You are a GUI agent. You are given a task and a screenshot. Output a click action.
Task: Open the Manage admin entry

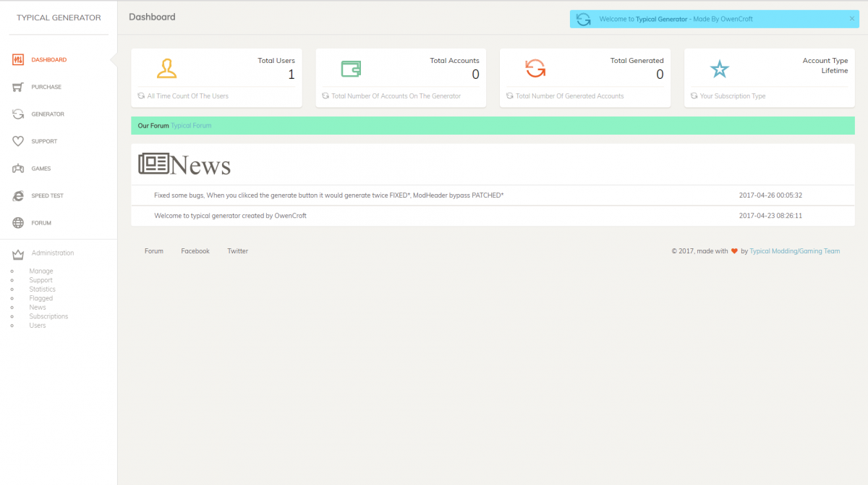[41, 271]
